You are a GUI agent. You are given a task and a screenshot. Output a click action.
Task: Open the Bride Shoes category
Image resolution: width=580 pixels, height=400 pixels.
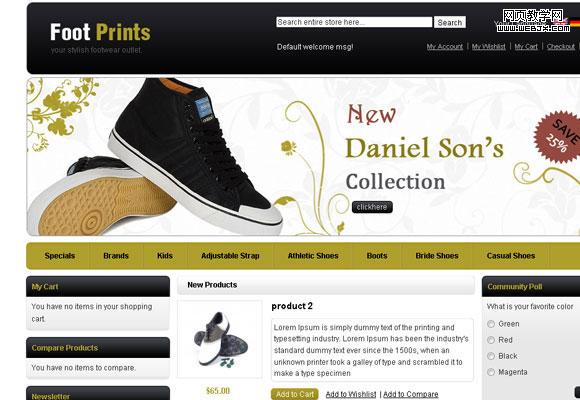[437, 256]
